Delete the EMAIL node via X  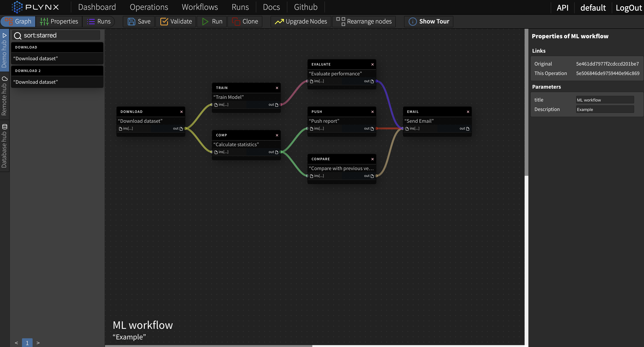(x=468, y=112)
